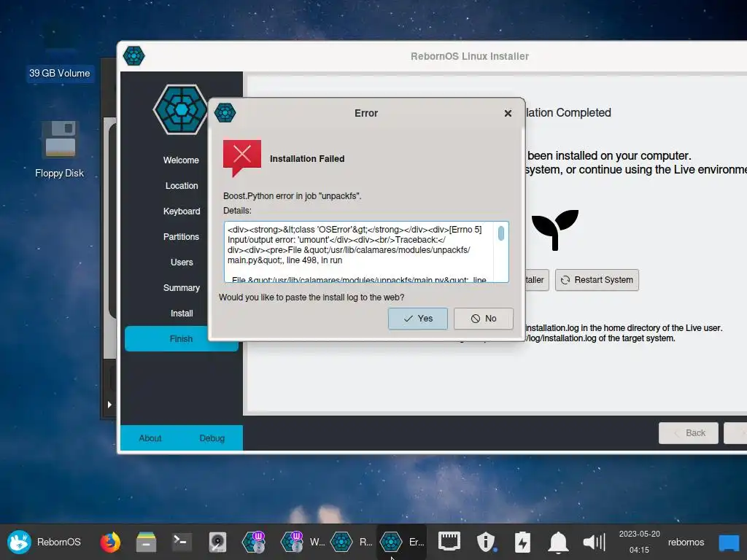Open the file manager from the taskbar
This screenshot has height=560, width=747.
pos(146,542)
